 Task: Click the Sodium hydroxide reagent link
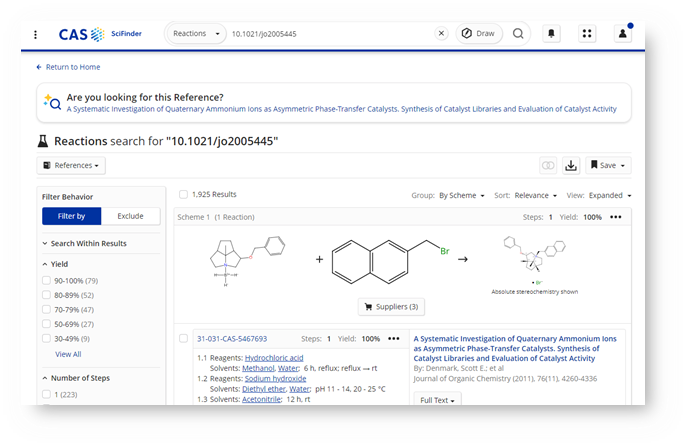(x=275, y=379)
